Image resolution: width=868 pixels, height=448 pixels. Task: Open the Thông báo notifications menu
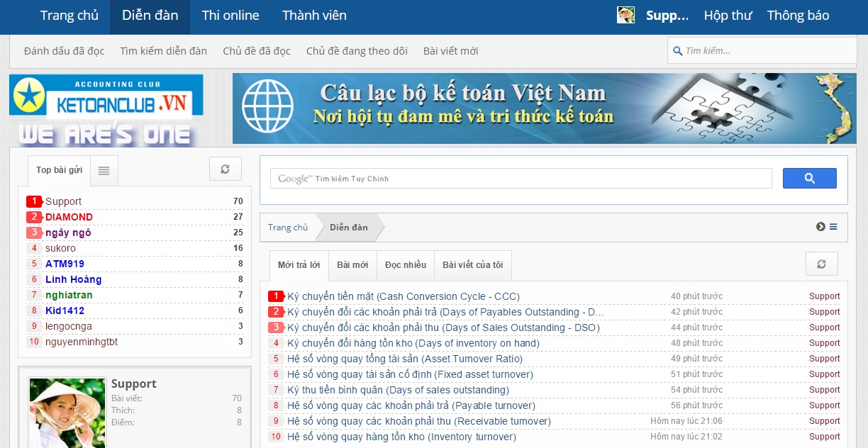(798, 16)
